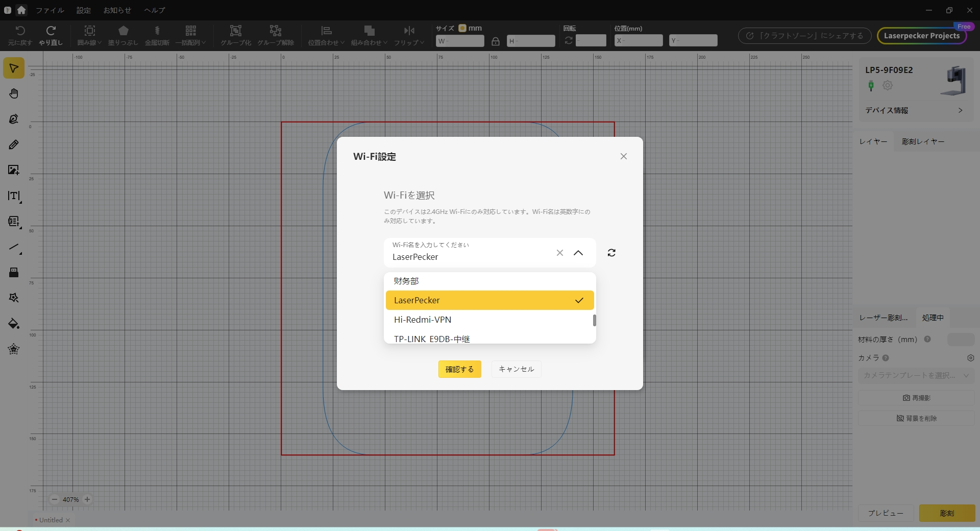Click the 背景を削除 button
The width and height of the screenshot is (980, 531).
tap(916, 418)
